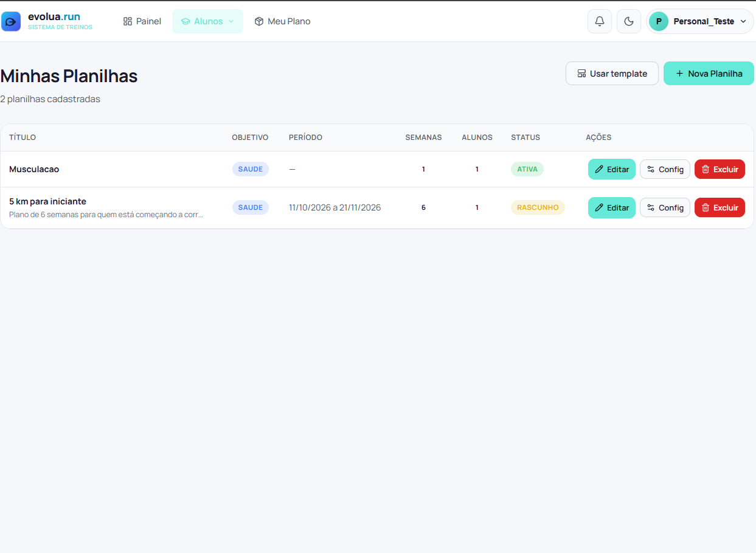The height and width of the screenshot is (553, 756).
Task: Expand the Alunos dropdown menu
Action: coord(207,21)
